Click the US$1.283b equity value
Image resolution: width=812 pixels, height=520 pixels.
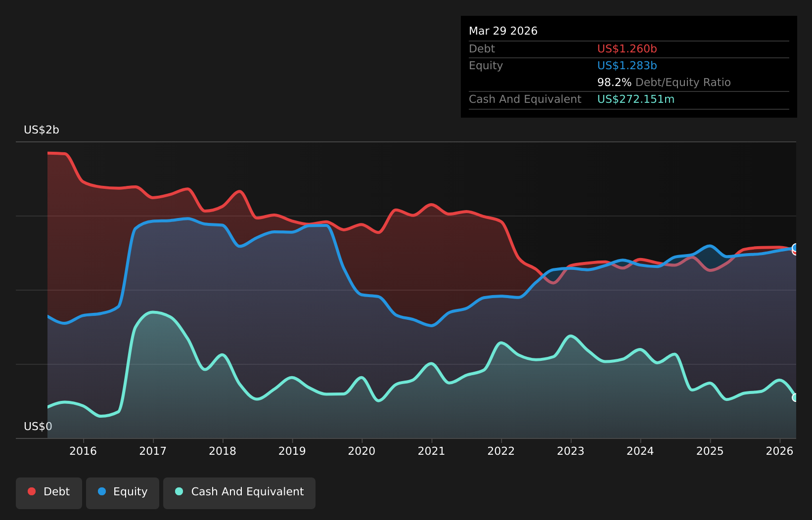coord(627,66)
